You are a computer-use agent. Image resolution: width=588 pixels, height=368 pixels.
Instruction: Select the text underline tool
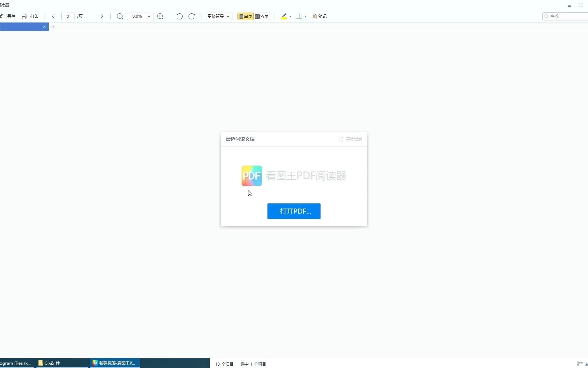299,16
